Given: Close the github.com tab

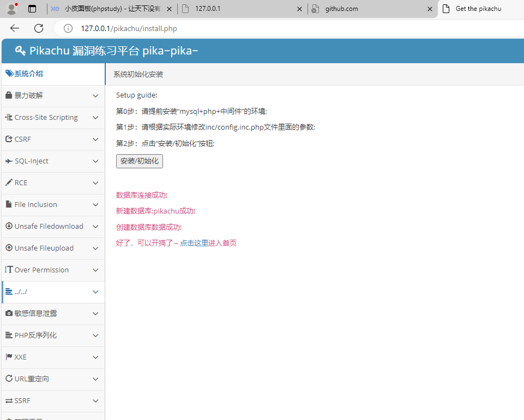Looking at the screenshot, I should click(430, 9).
